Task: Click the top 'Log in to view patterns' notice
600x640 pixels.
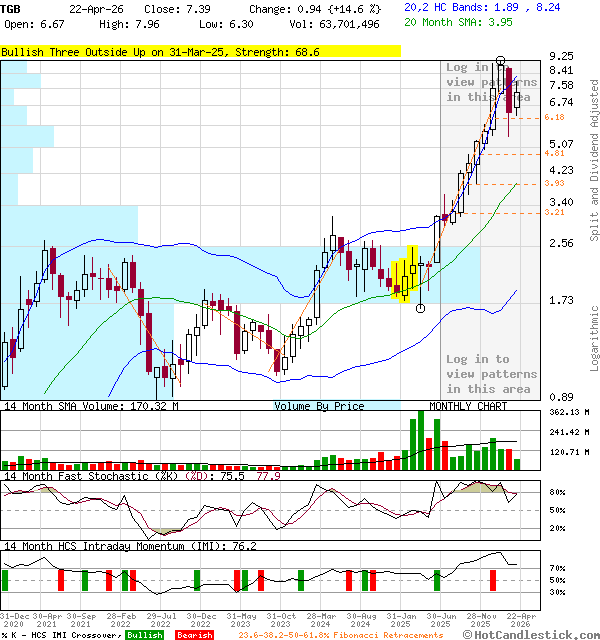Action: (x=491, y=82)
